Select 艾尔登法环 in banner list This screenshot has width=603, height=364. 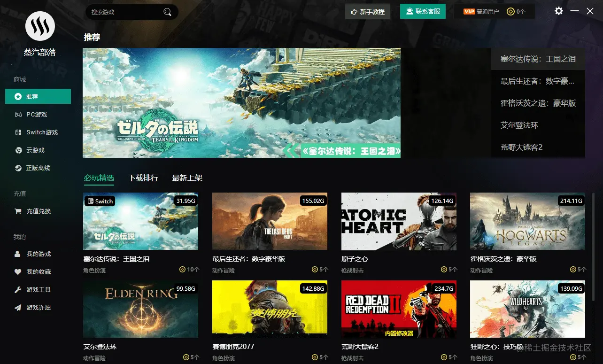click(538, 125)
